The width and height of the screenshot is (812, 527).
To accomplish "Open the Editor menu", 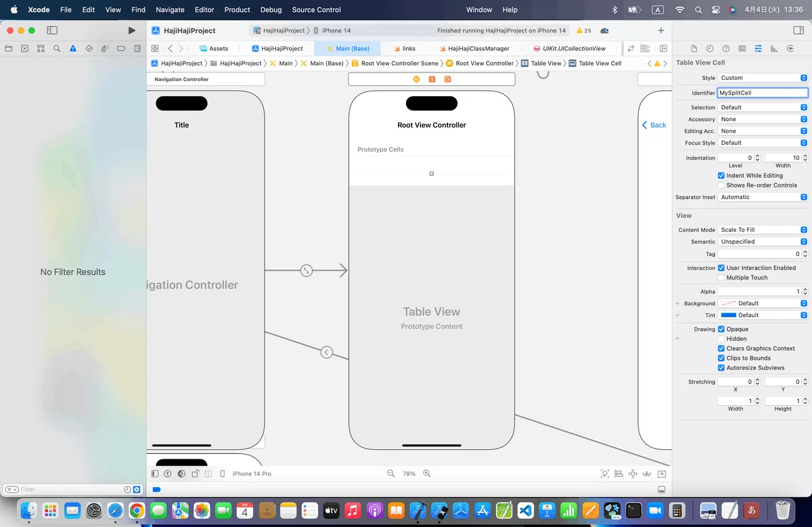I will [x=204, y=9].
